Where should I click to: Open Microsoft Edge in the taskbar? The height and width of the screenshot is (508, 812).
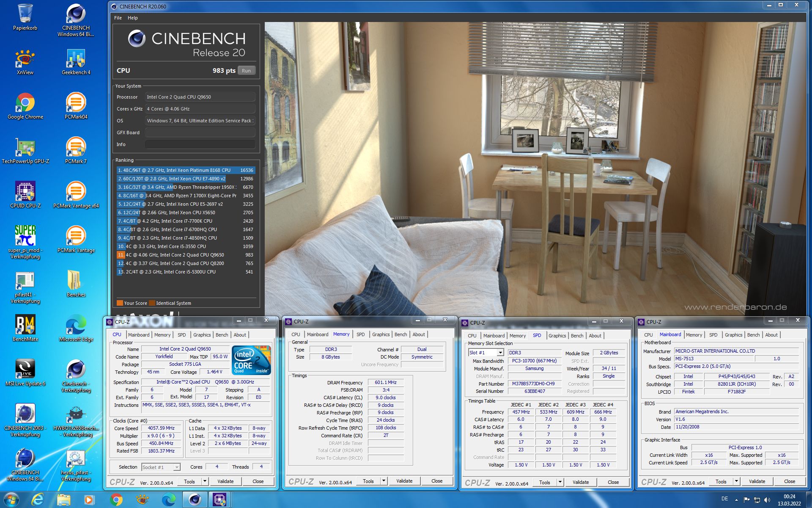(x=168, y=500)
